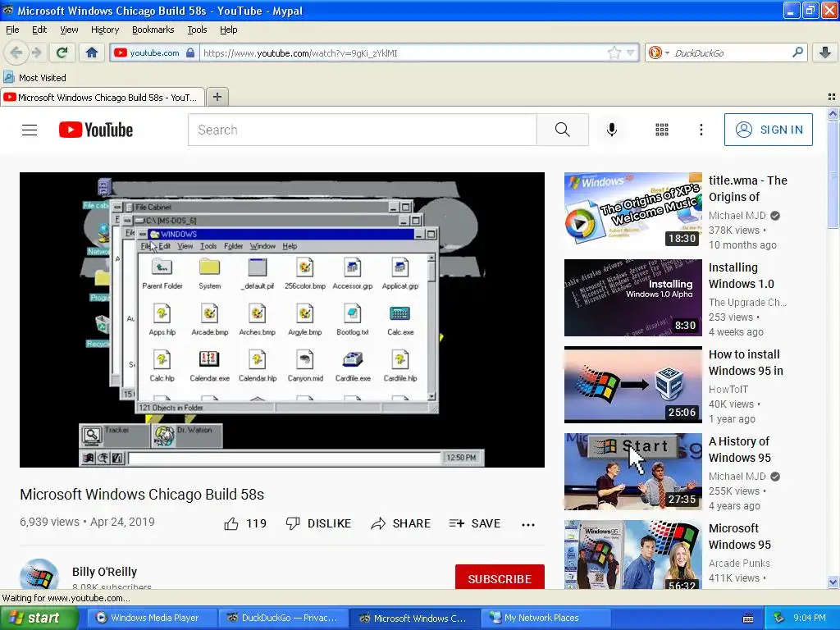
Task: Click the Arcade Punks channel name
Action: [739, 563]
